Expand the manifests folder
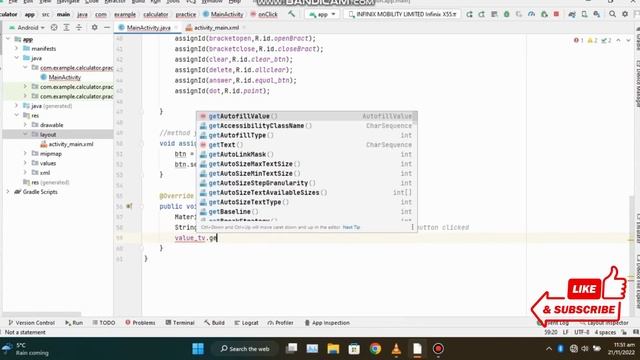 point(17,49)
